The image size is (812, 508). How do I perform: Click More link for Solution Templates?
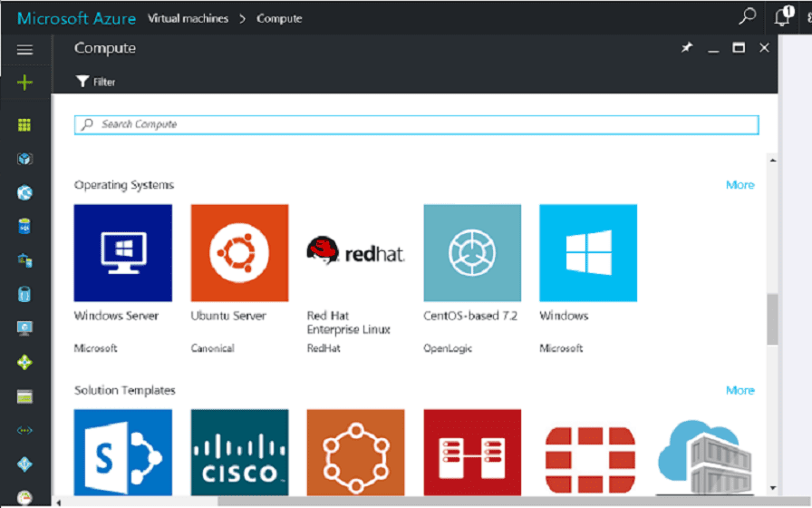(740, 390)
